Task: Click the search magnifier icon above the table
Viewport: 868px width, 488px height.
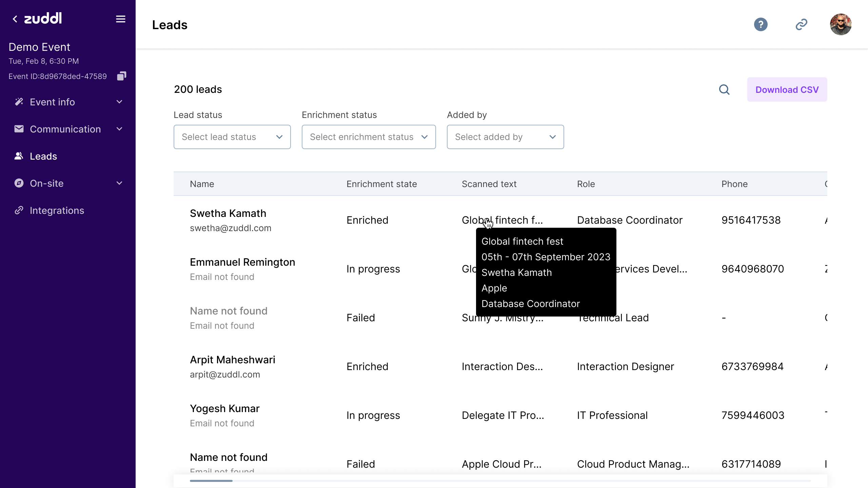Action: pyautogui.click(x=724, y=89)
